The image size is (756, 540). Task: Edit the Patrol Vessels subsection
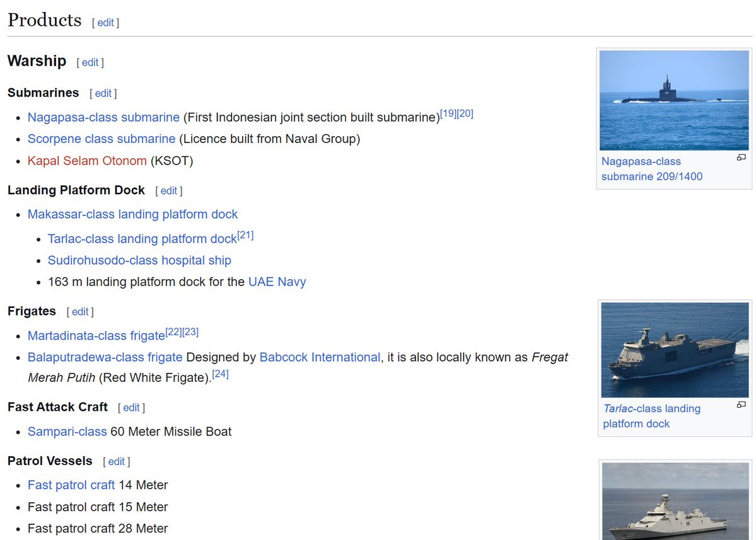pyautogui.click(x=116, y=461)
